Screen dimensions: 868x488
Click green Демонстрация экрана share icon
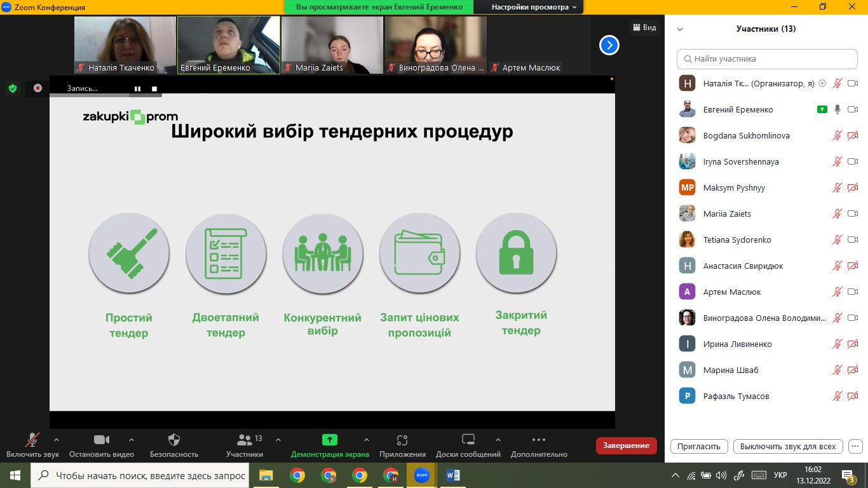click(330, 440)
